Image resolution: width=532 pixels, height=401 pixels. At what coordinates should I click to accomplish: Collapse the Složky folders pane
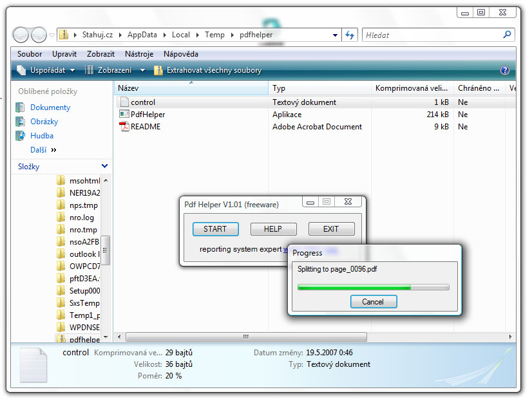(104, 166)
